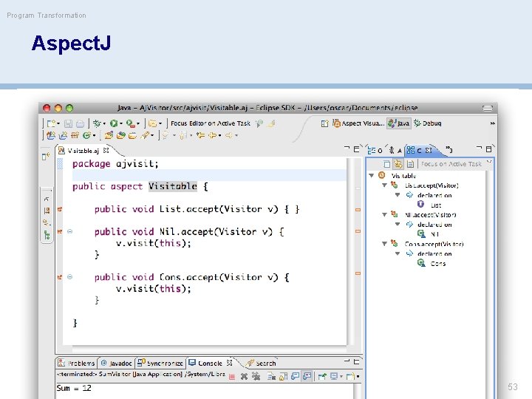Open dropdown arrow beside External Tools icon

point(138,124)
